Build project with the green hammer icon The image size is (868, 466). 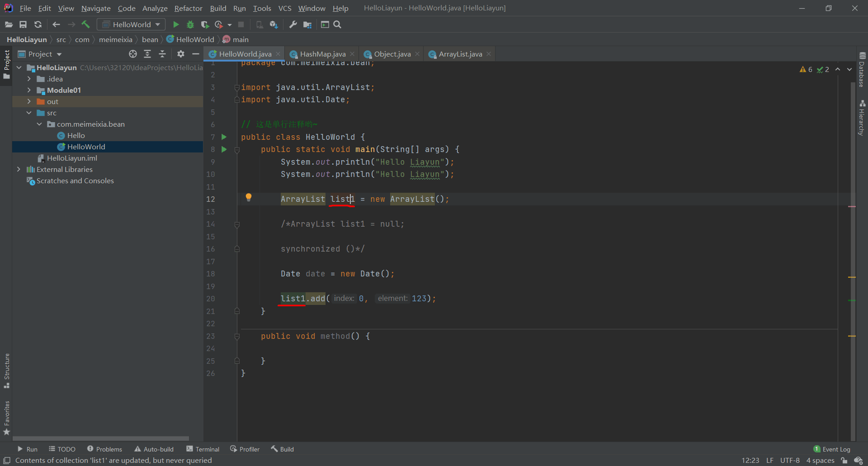pos(86,24)
